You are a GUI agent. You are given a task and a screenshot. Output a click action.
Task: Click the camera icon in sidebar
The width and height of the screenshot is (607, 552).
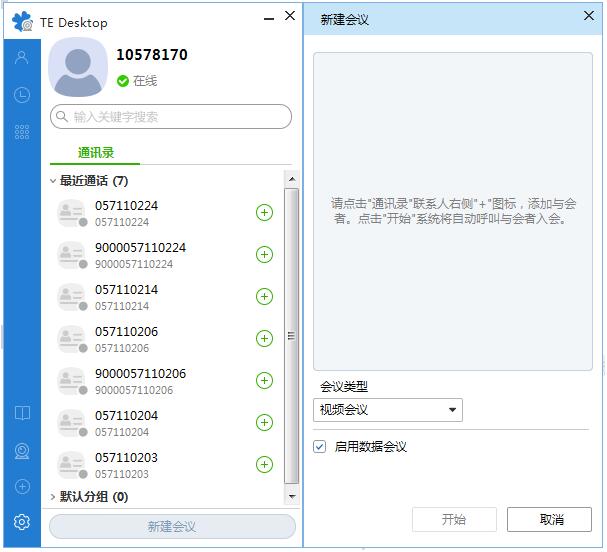coord(21,451)
